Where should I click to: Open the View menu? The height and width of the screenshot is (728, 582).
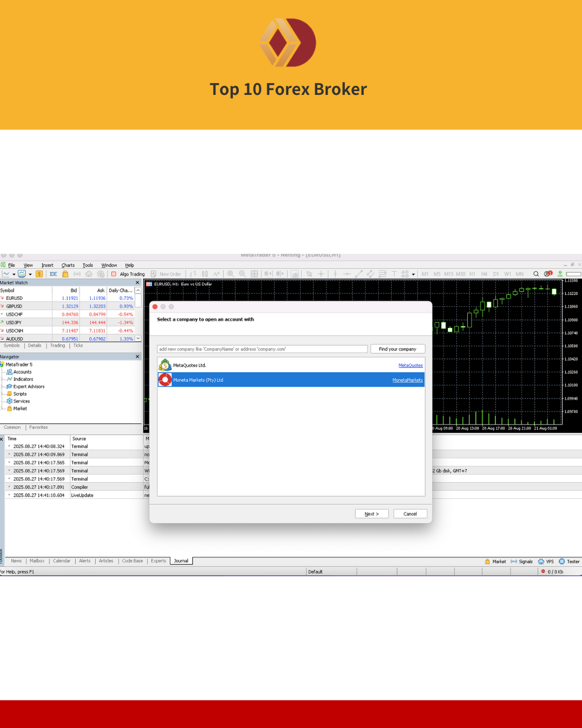pyautogui.click(x=28, y=265)
